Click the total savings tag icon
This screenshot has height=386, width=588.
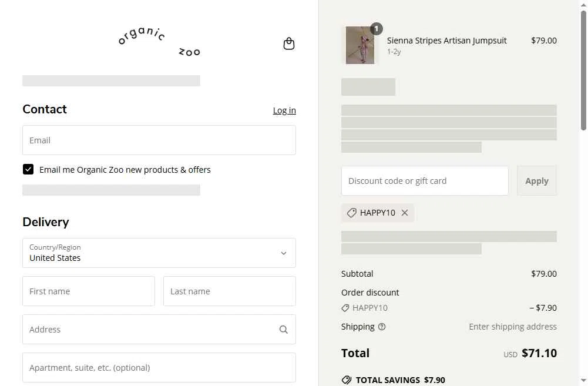[x=347, y=380]
